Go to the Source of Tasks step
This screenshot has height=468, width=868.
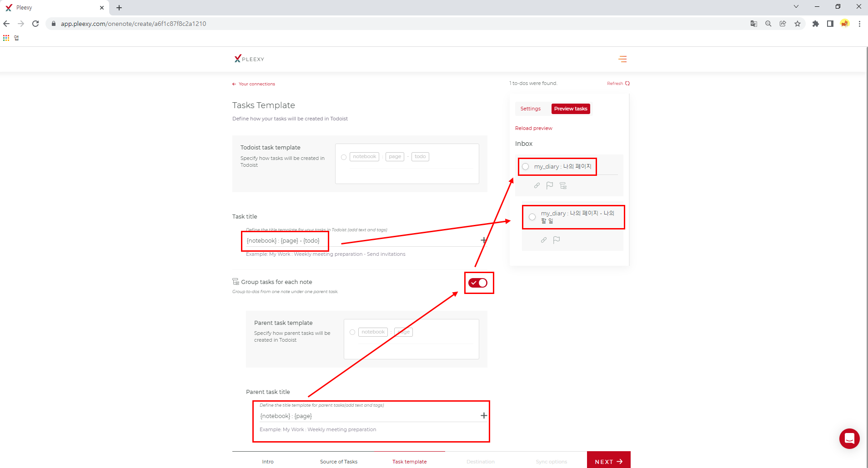click(339, 462)
